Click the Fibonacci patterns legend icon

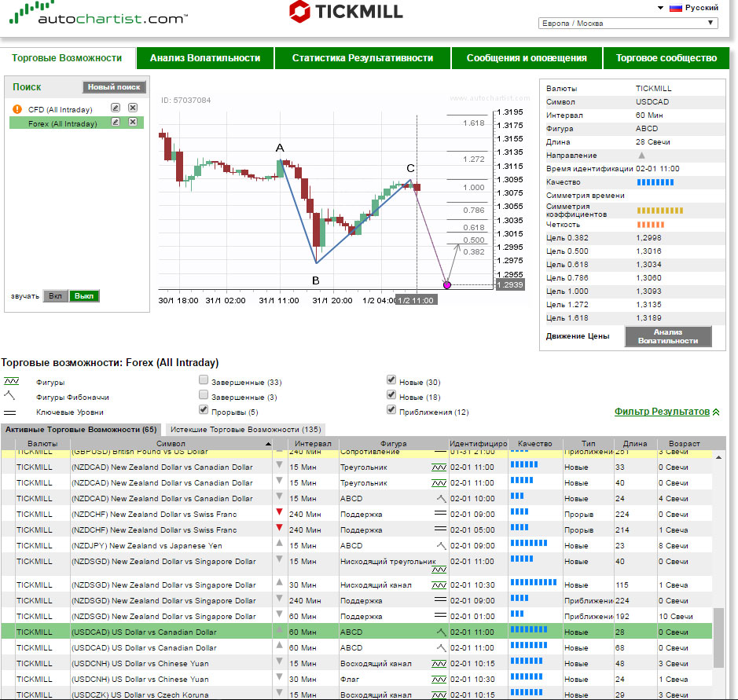(x=9, y=395)
